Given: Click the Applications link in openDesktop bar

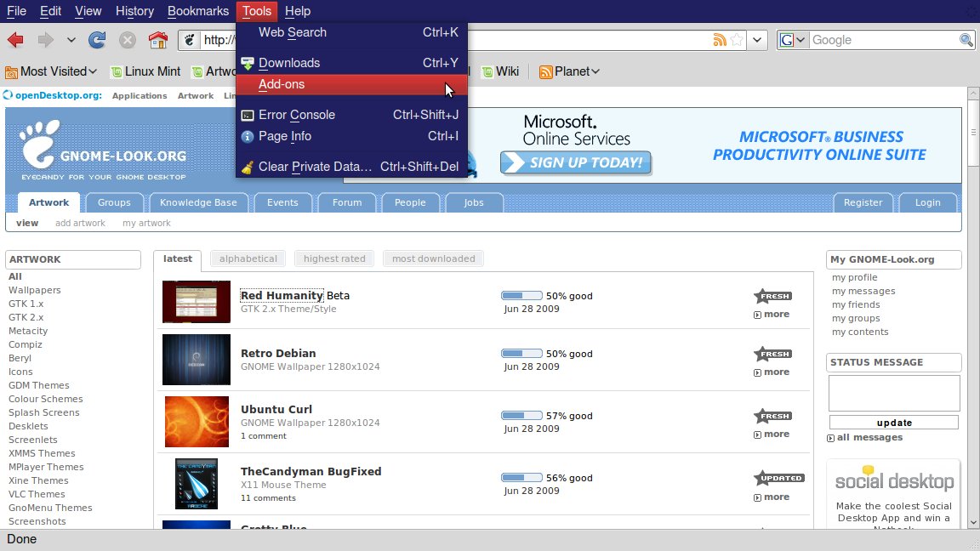Looking at the screenshot, I should pyautogui.click(x=140, y=95).
